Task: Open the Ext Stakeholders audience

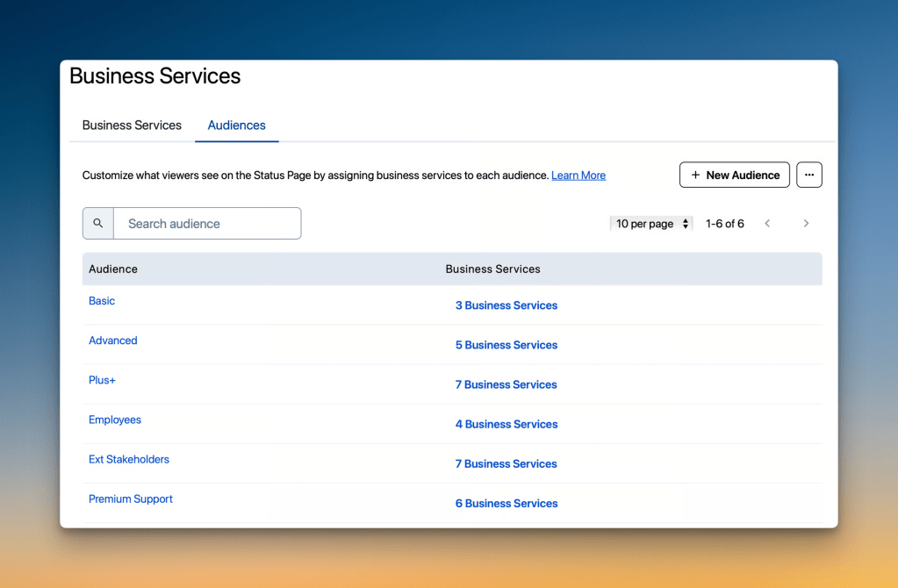Action: coord(128,459)
